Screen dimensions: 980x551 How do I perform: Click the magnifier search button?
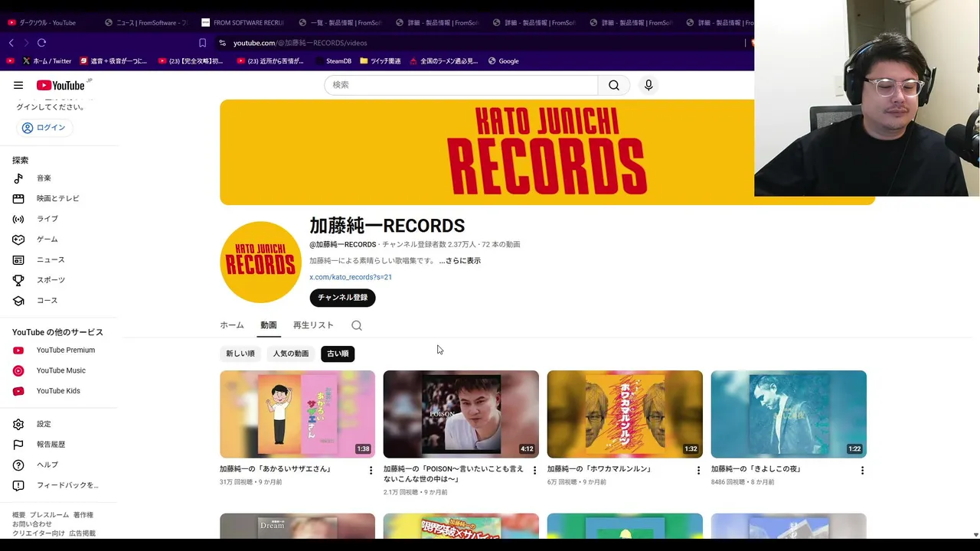(614, 85)
